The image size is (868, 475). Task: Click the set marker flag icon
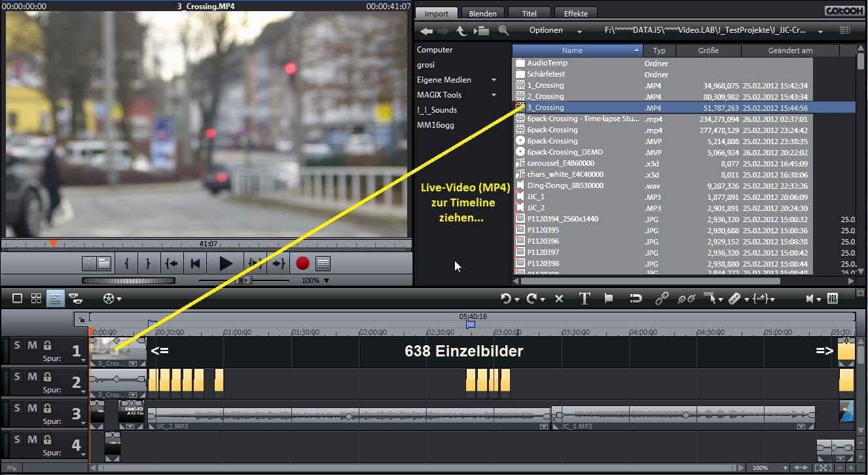pyautogui.click(x=609, y=299)
